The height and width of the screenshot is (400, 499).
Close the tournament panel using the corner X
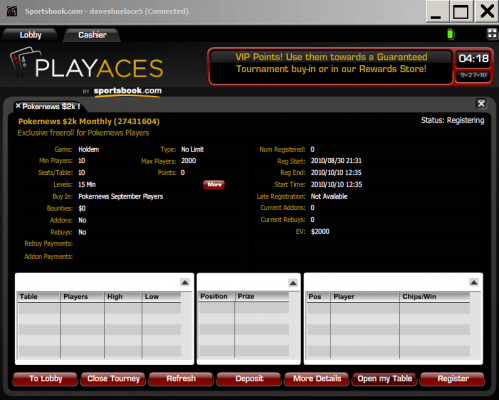pyautogui.click(x=481, y=104)
